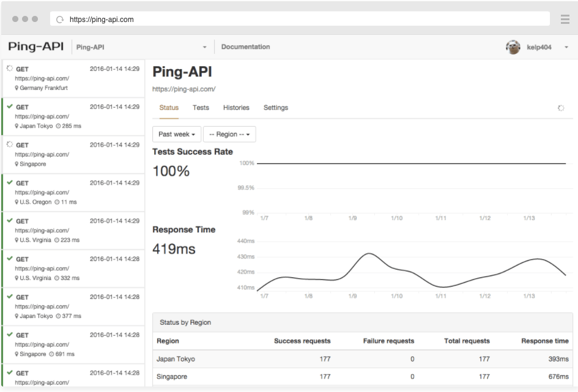The image size is (578, 392).
Task: Click clock icon next to 11 ms
Action: coord(57,202)
